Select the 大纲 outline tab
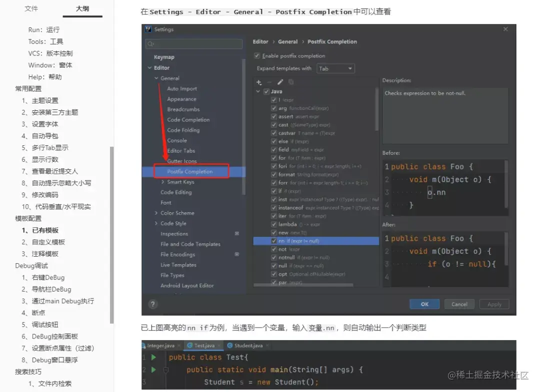 83,8
